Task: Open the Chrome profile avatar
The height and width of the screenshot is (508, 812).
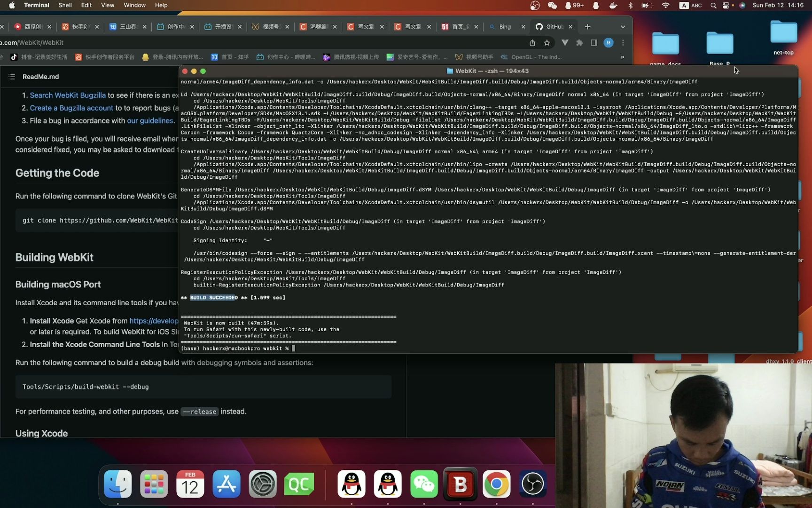Action: point(609,43)
